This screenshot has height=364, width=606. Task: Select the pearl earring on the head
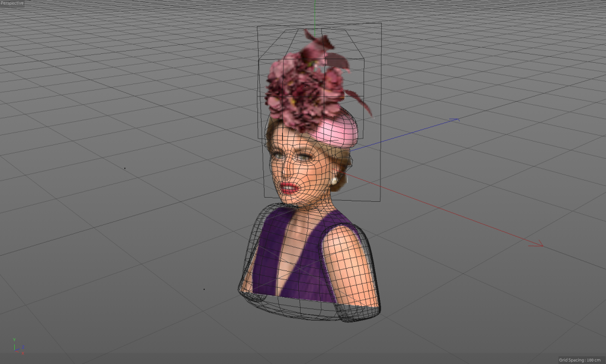coord(335,181)
